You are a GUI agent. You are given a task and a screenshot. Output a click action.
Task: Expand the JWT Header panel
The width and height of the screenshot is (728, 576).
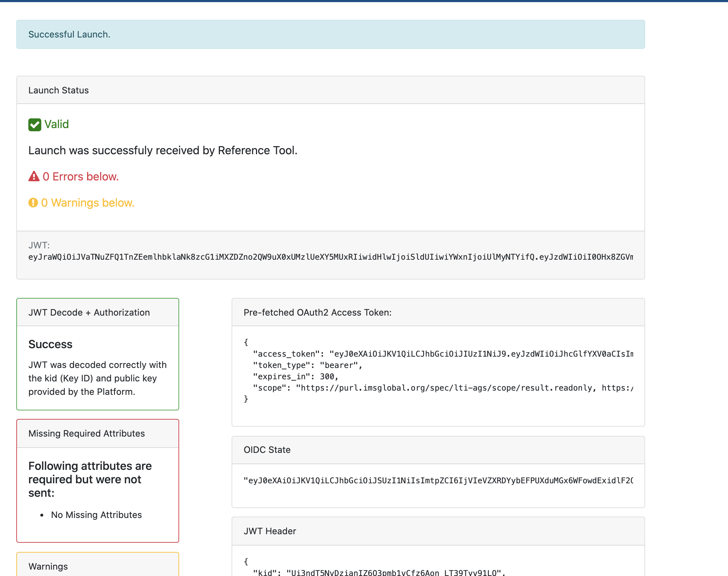(x=269, y=531)
